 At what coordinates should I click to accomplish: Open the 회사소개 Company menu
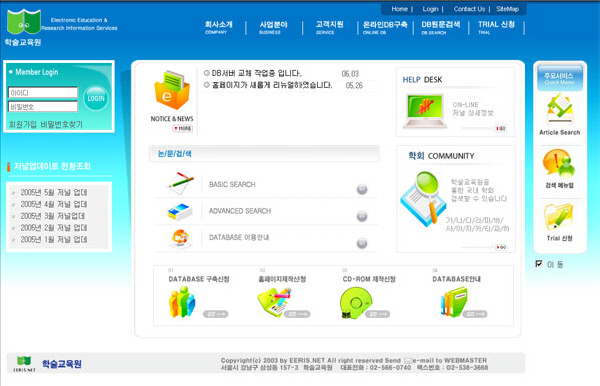[x=218, y=27]
